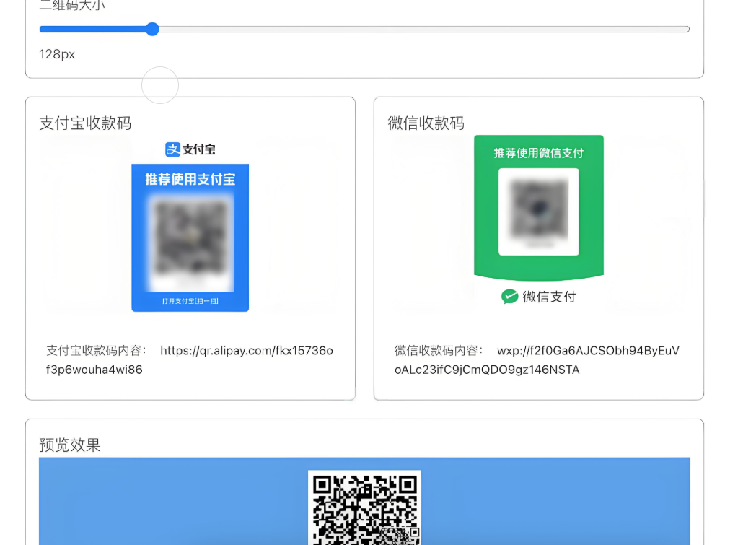Click the QR code size slider handle
The image size is (756, 545).
(x=152, y=29)
